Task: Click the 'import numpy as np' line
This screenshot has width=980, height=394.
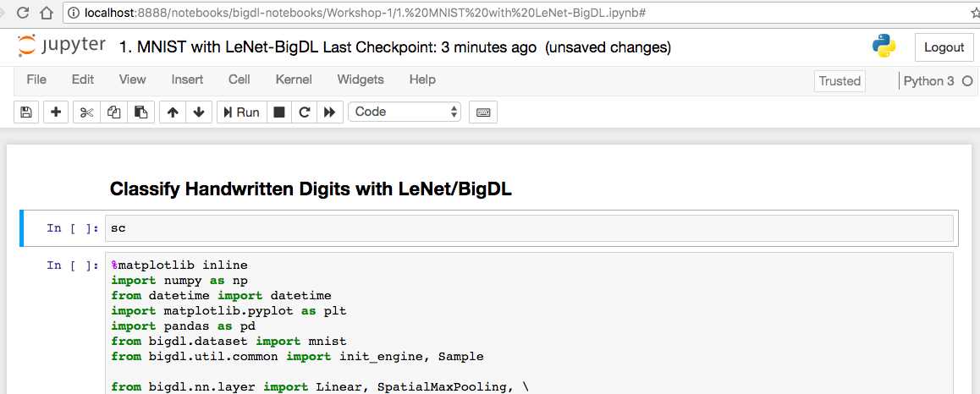Action: [179, 281]
